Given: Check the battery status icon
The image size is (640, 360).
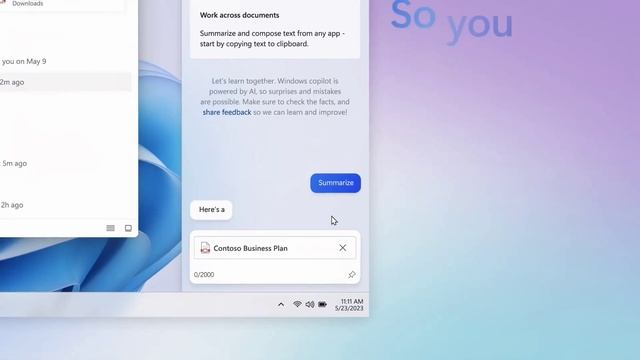Looking at the screenshot, I should [x=322, y=304].
